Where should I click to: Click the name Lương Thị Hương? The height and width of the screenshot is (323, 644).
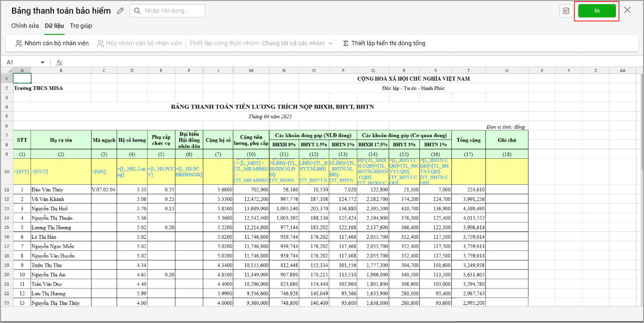(50, 227)
